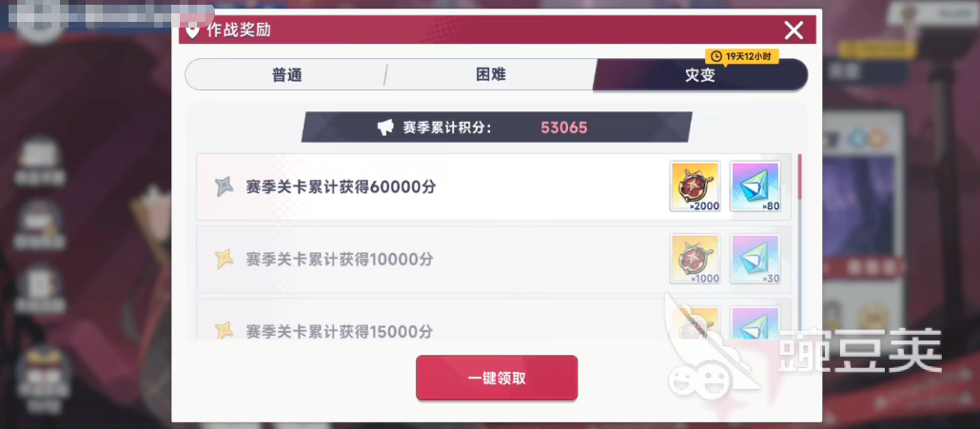Click the megaphone icon beside 赛季累计积分
The image size is (980, 429).
[x=385, y=127]
